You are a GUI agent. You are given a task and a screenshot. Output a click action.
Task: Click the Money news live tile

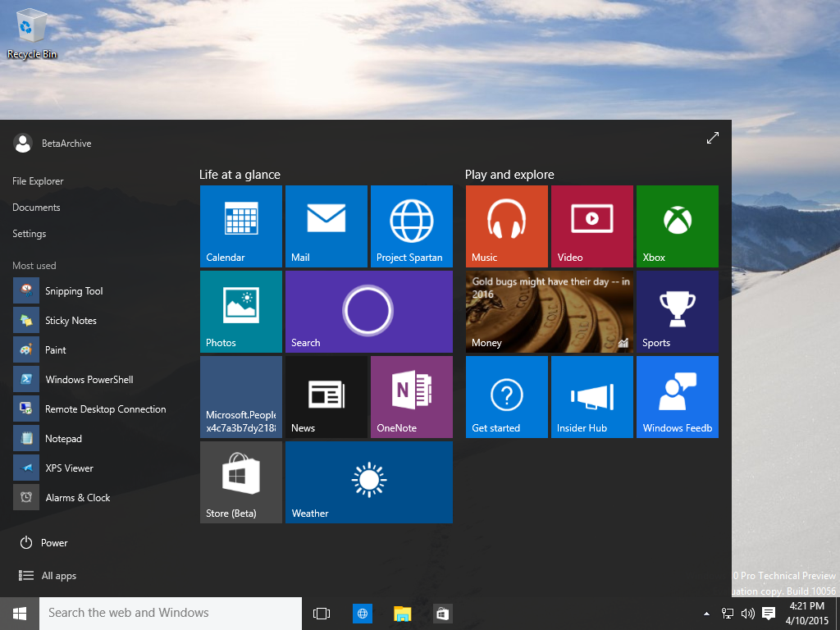coord(550,312)
